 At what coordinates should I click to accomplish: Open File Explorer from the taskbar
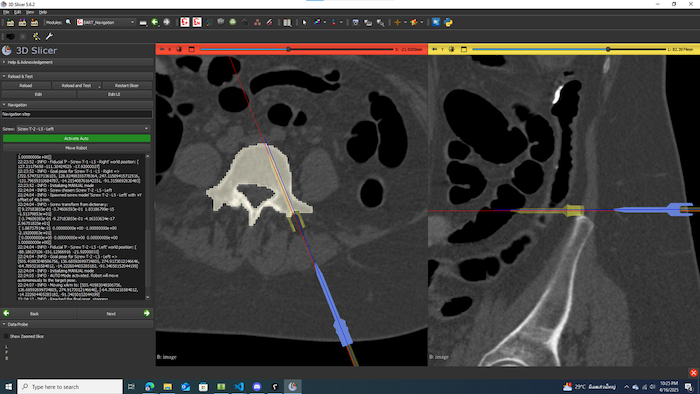[x=167, y=386]
